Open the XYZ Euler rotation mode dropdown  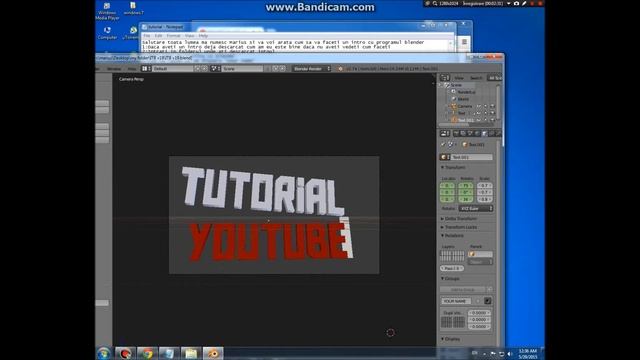(476, 209)
